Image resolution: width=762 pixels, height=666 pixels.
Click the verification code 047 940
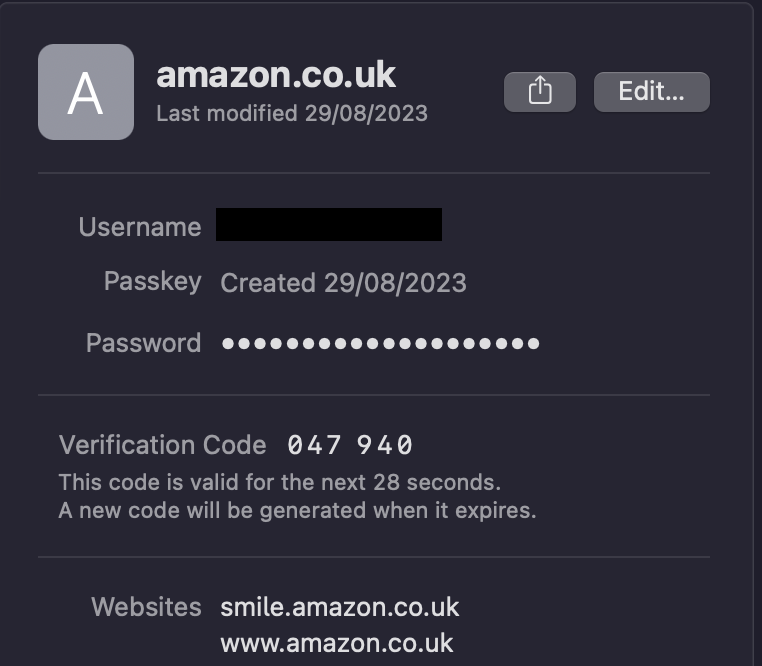coord(350,445)
